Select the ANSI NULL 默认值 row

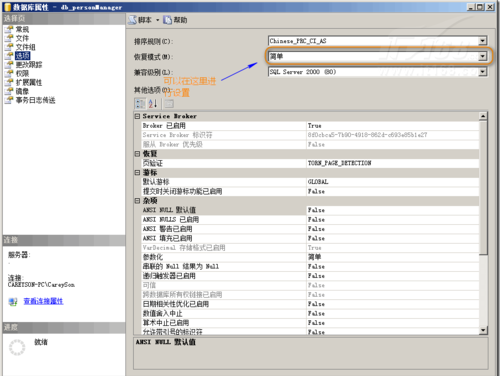(310, 210)
